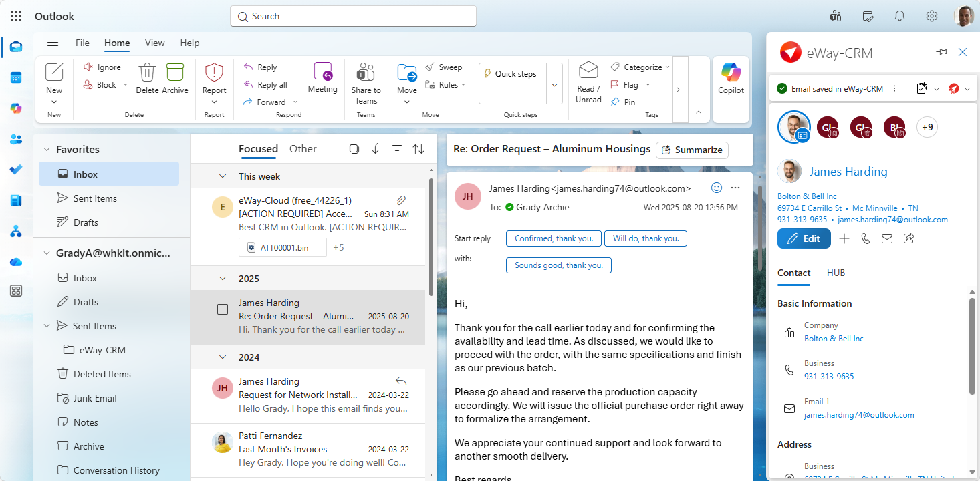Open Calendar from the left app rail

click(x=16, y=77)
